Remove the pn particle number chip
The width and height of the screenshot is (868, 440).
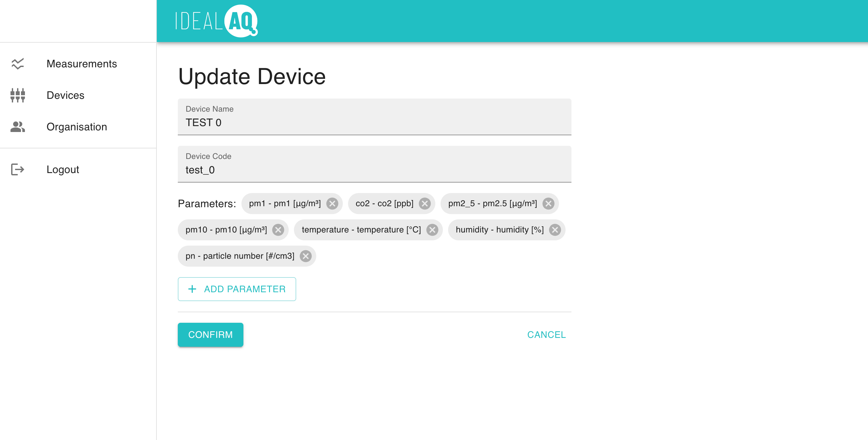[306, 256]
